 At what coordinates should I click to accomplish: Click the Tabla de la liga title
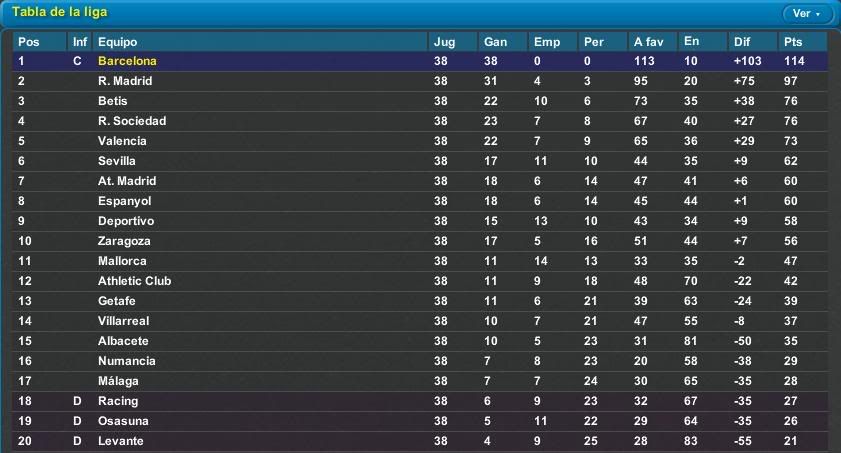click(59, 12)
